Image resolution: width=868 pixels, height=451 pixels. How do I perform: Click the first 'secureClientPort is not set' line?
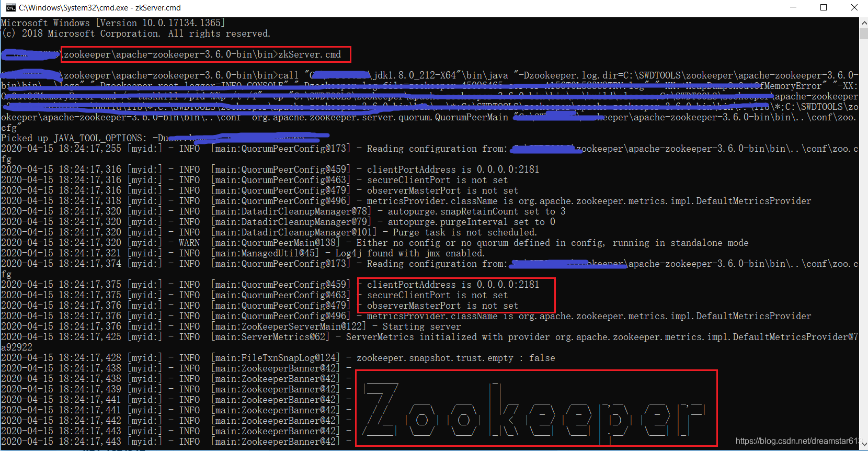[x=437, y=180]
